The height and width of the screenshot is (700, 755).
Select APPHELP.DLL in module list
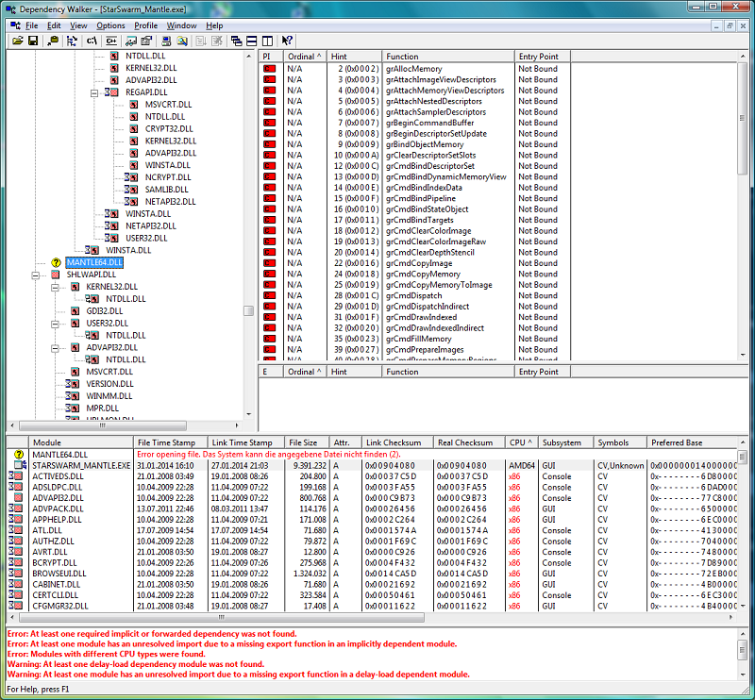tap(58, 520)
